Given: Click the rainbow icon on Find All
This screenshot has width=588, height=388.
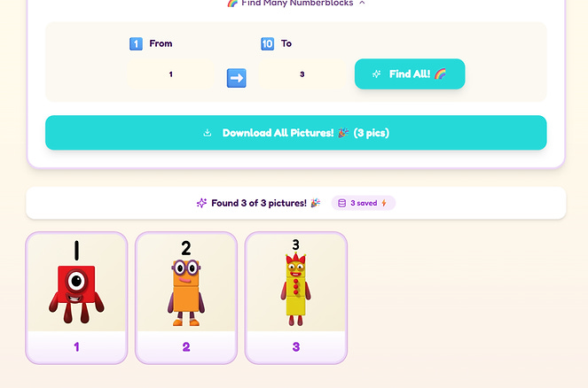Looking at the screenshot, I should [x=440, y=74].
